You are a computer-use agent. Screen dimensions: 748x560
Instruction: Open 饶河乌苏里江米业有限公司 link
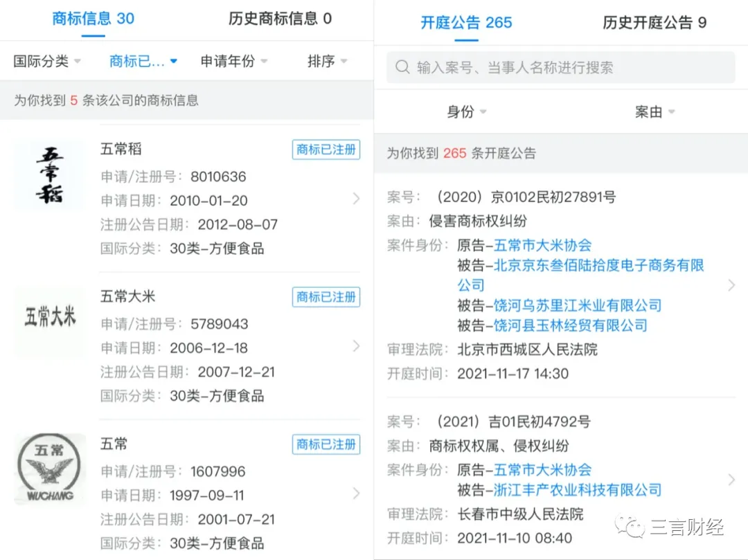pyautogui.click(x=577, y=305)
